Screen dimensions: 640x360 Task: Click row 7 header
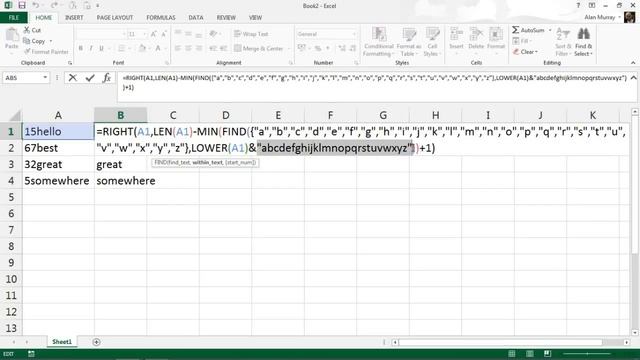pos(11,230)
